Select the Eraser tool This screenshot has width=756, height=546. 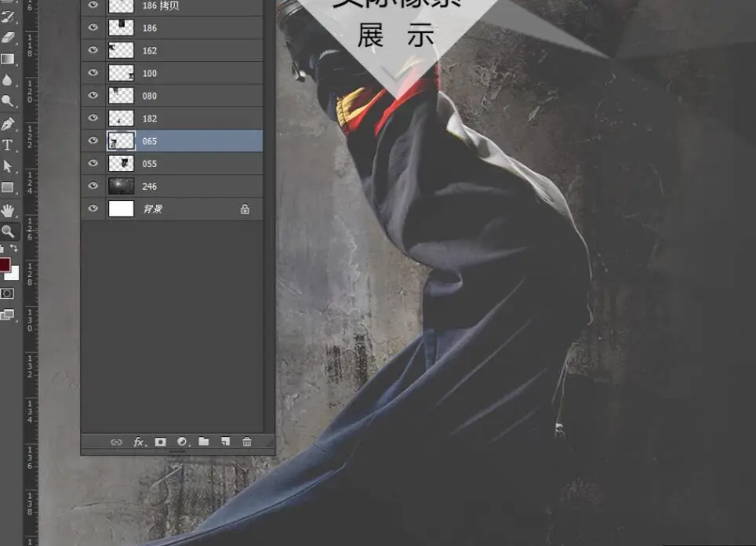click(8, 38)
